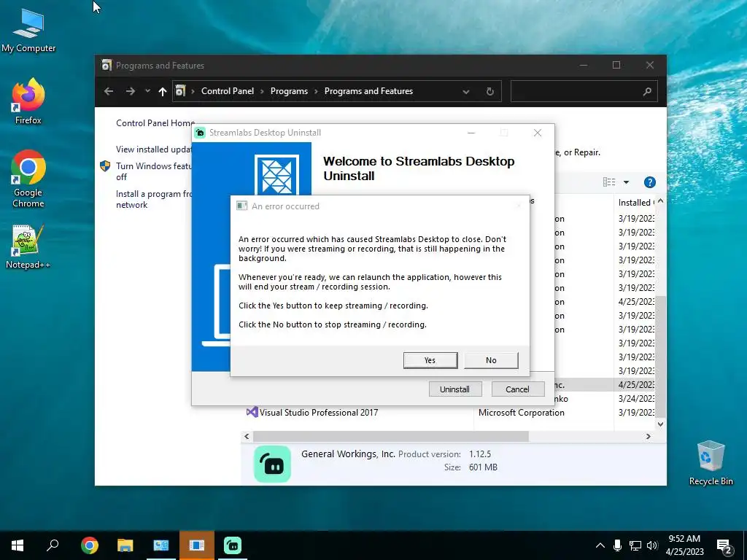Open taskbar search magnifier
This screenshot has height=560, width=747.
click(53, 545)
